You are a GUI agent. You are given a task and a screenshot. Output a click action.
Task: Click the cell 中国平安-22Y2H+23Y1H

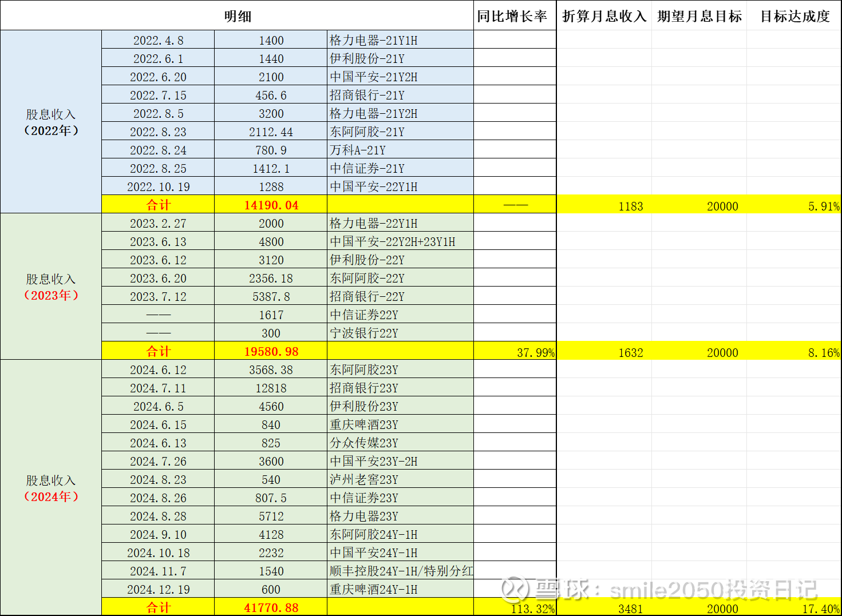400,241
